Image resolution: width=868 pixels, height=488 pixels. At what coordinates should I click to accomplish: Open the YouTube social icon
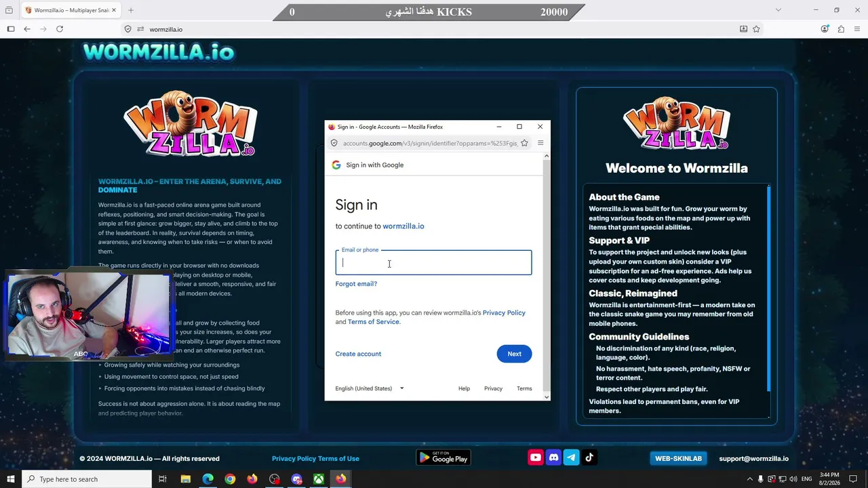(536, 457)
